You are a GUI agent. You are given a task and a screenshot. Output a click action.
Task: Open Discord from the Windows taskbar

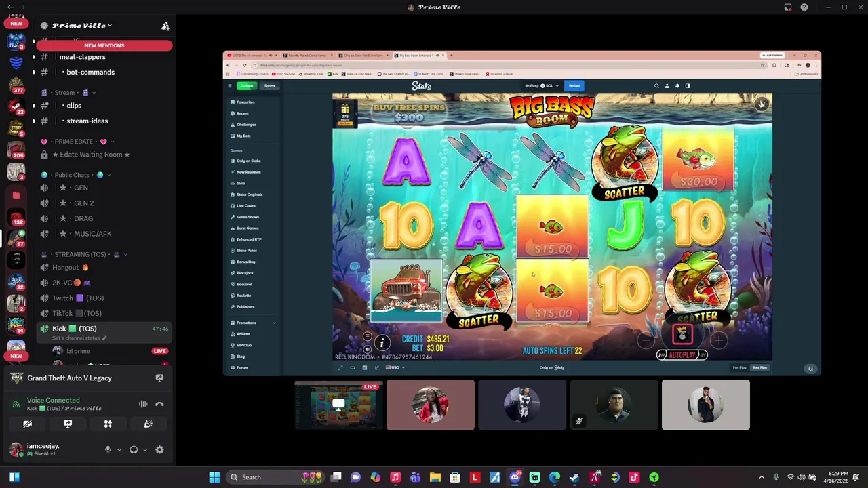[515, 477]
